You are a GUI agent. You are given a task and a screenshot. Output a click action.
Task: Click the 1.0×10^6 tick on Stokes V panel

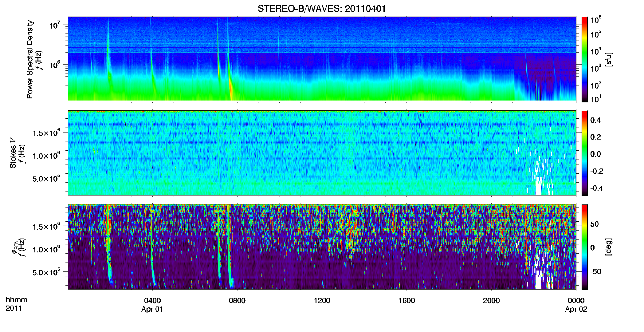click(46, 155)
